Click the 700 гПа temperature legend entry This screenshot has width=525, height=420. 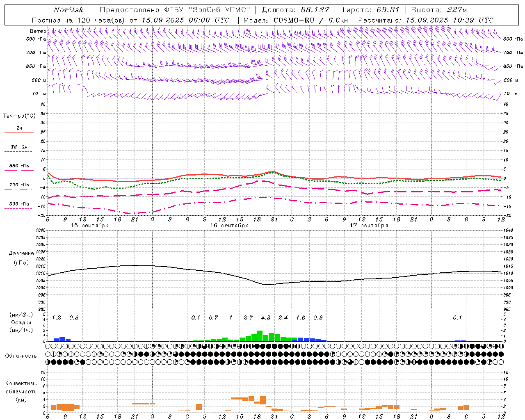19,185
